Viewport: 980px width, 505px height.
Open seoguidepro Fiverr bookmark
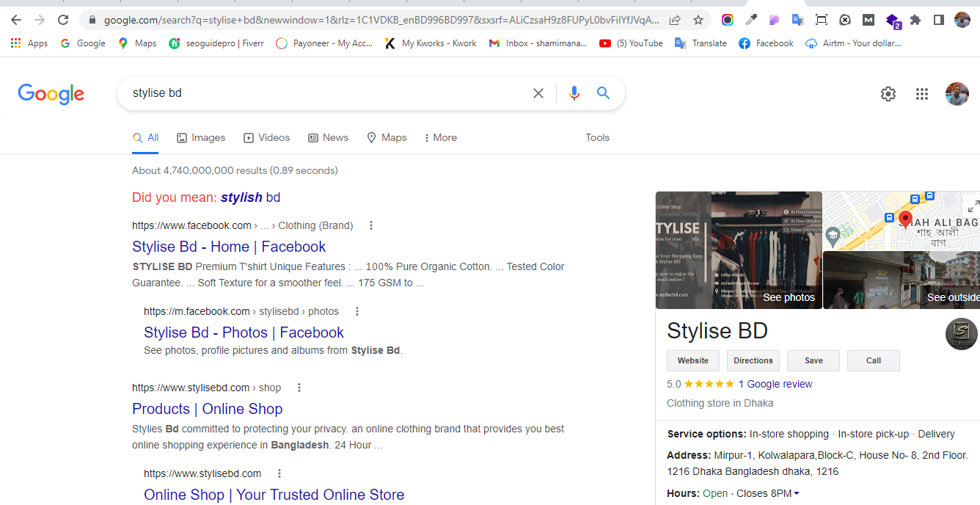click(216, 43)
